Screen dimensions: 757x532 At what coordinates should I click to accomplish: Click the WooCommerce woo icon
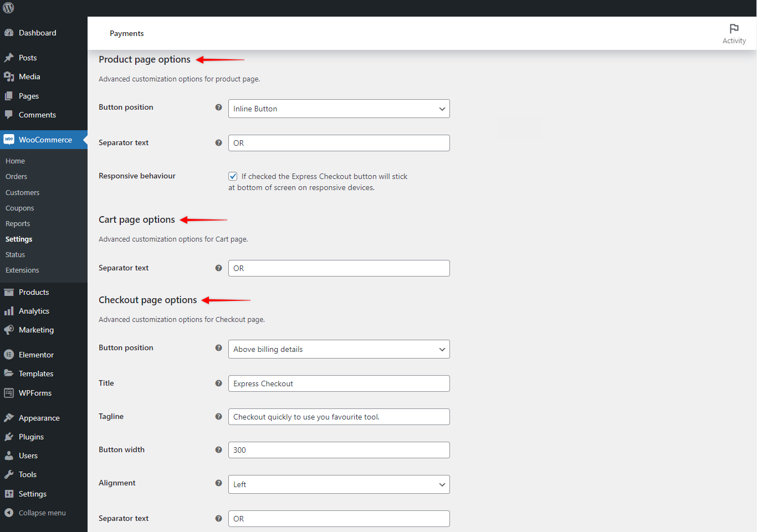click(9, 140)
